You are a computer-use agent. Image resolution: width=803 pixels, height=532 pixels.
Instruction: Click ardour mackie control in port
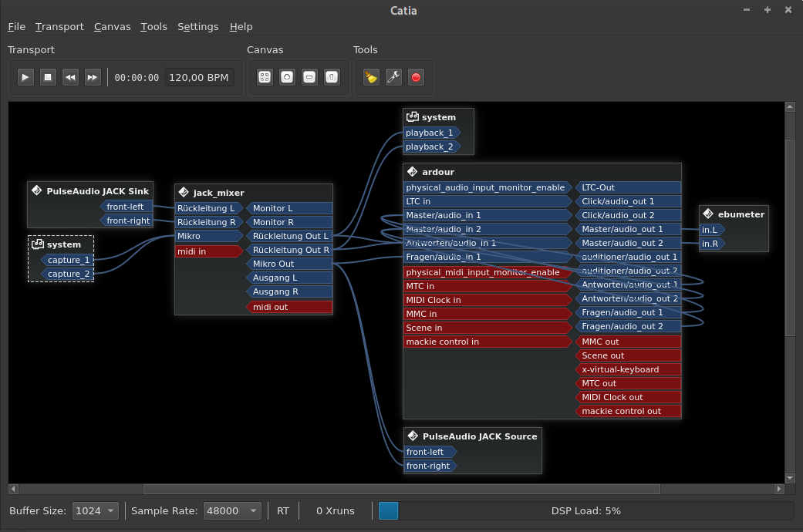point(488,342)
